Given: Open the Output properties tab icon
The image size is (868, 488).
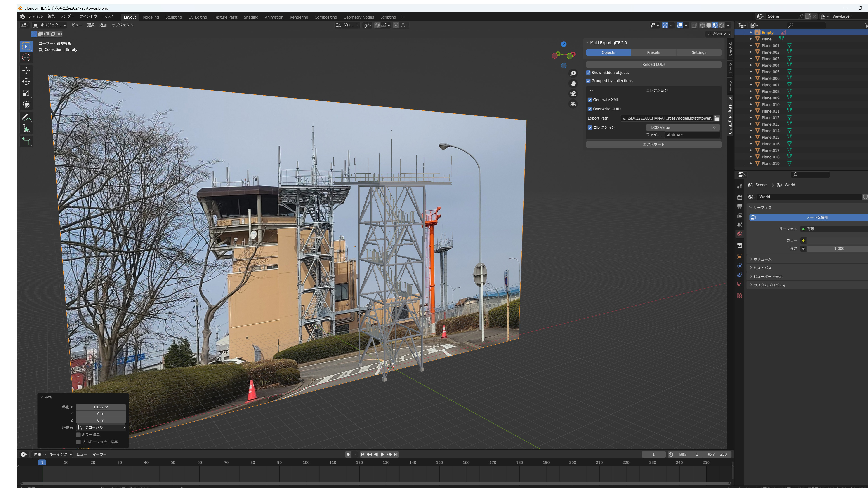Looking at the screenshot, I should coord(740,206).
